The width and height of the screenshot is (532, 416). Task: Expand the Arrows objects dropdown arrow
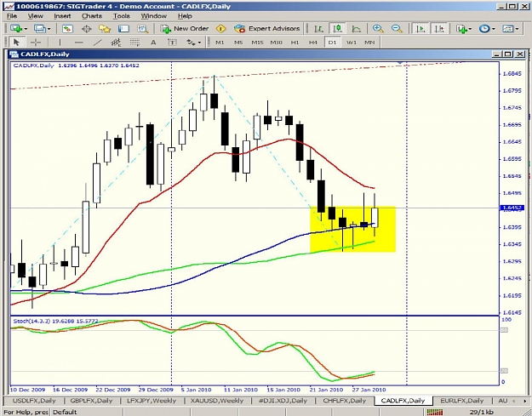pos(199,43)
